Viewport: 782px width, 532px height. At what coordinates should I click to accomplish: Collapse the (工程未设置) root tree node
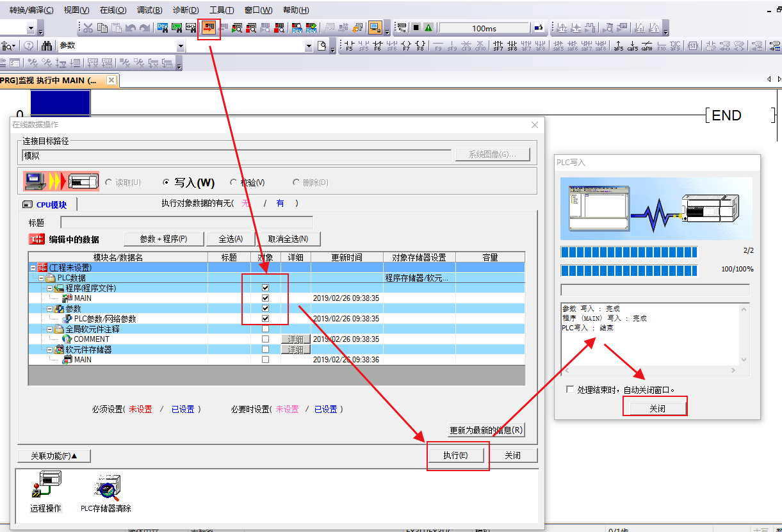pyautogui.click(x=33, y=268)
